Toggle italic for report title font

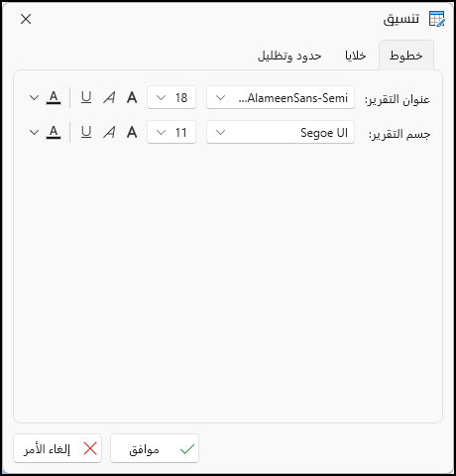(109, 97)
